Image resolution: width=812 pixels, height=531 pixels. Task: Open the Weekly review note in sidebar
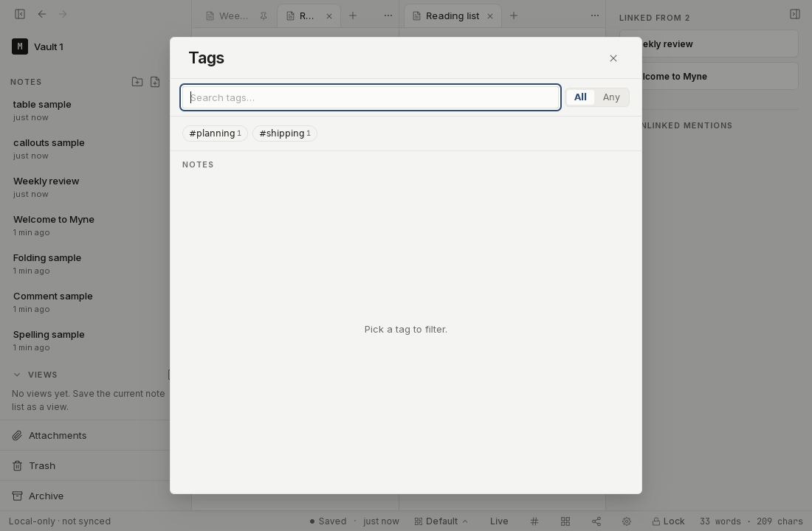click(x=88, y=187)
